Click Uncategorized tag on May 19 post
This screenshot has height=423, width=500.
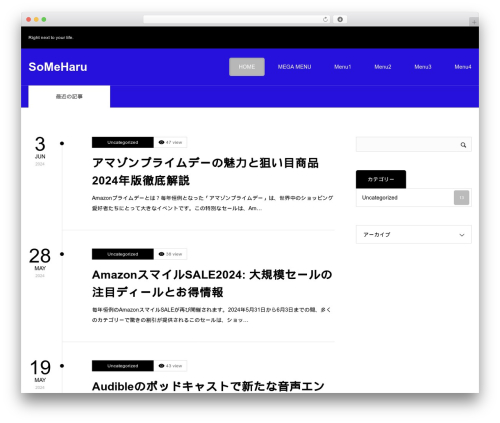coord(123,366)
